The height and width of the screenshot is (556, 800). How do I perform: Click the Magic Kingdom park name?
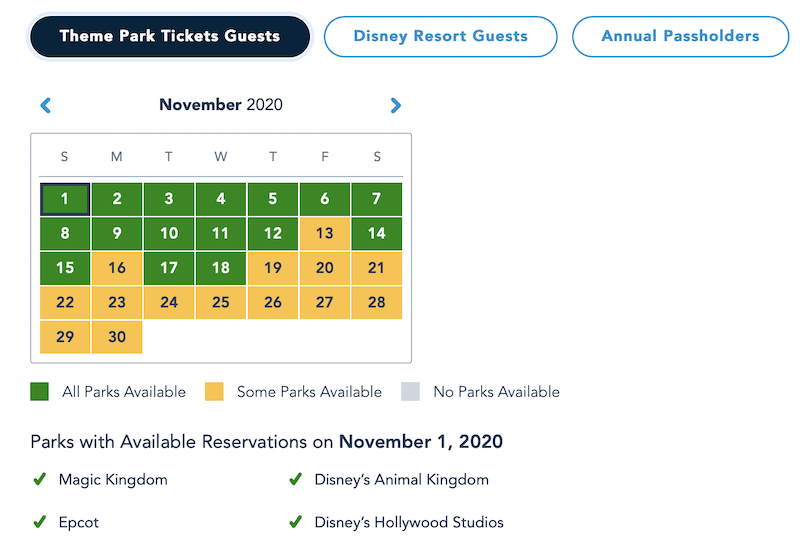click(x=113, y=480)
